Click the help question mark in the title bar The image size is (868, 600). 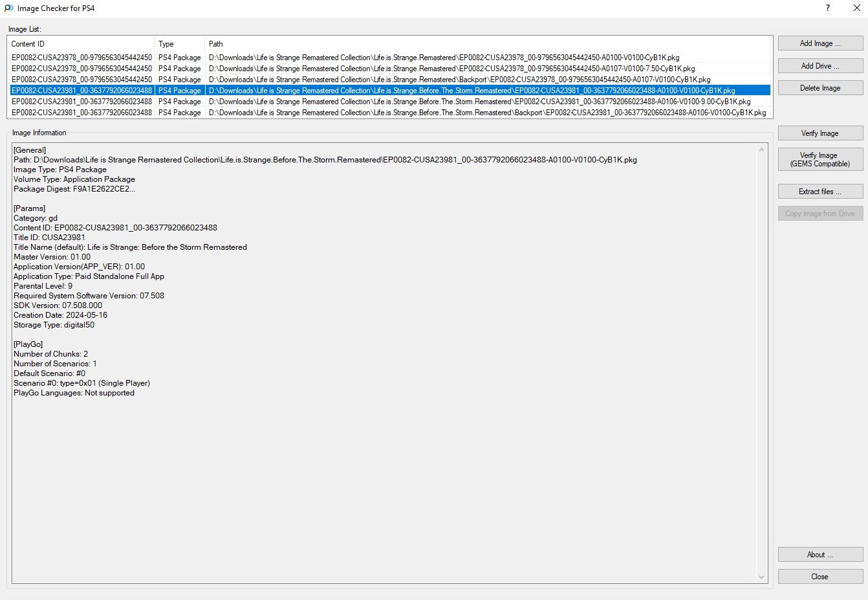(828, 8)
